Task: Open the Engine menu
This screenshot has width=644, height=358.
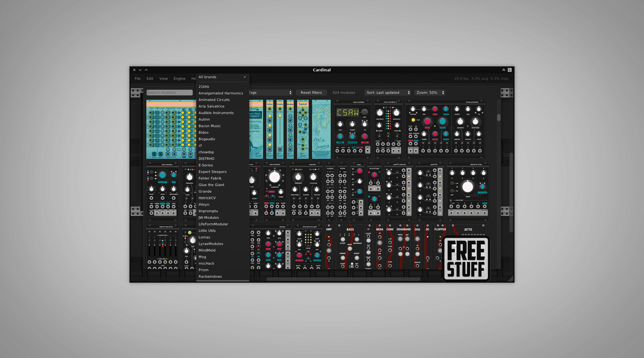Action: [179, 79]
